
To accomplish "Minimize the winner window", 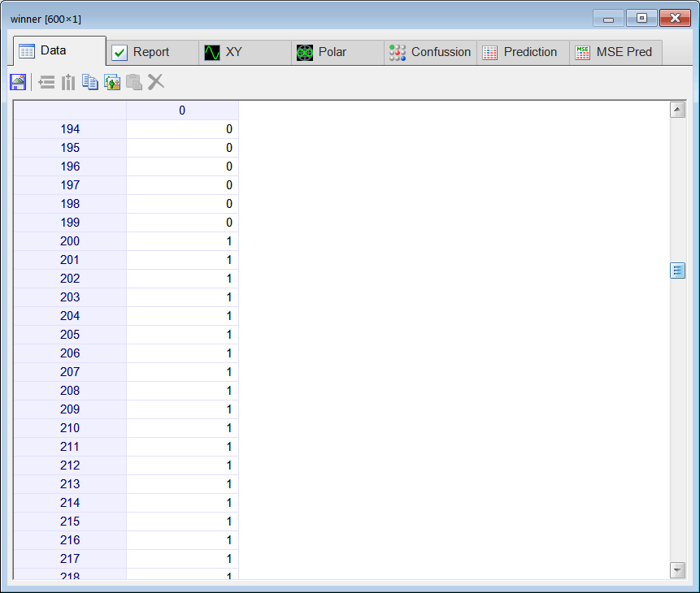I will click(608, 19).
